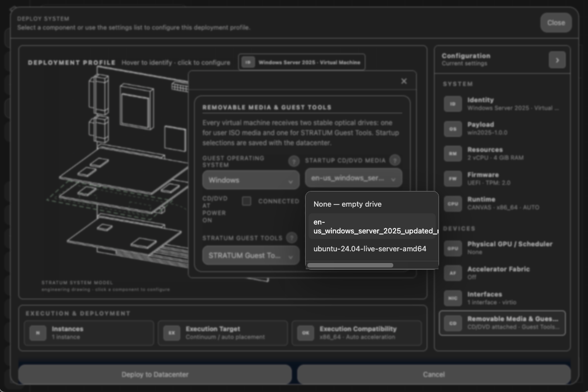This screenshot has width=588, height=392.
Task: Open the Guest Operating System dropdown
Action: 250,180
